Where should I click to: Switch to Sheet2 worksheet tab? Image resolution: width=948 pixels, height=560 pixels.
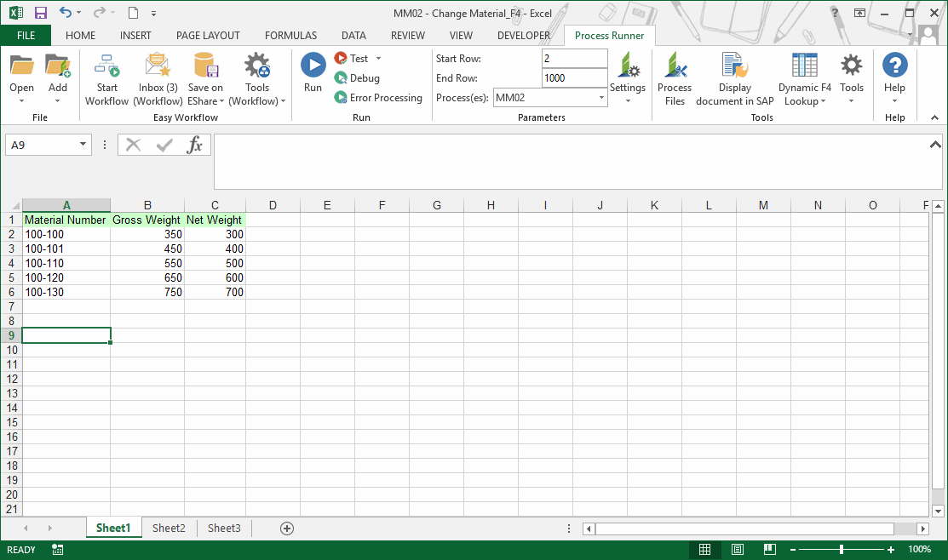click(x=169, y=529)
